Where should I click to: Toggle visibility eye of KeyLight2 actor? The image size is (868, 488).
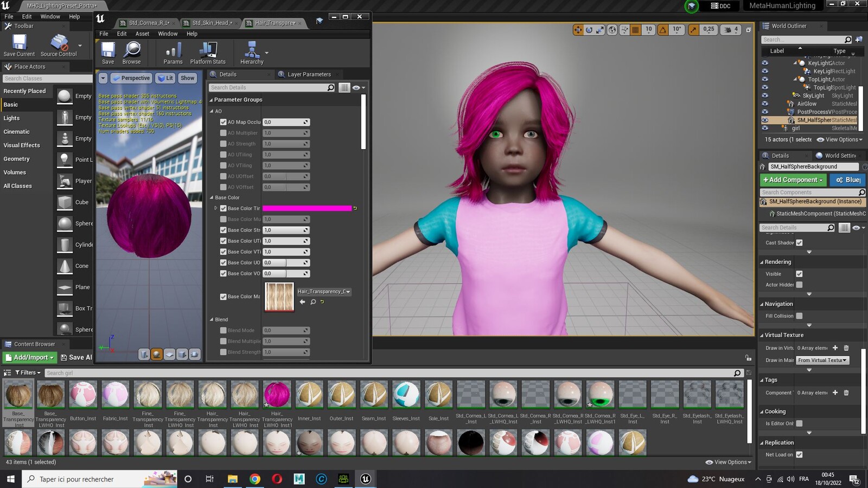(x=765, y=63)
